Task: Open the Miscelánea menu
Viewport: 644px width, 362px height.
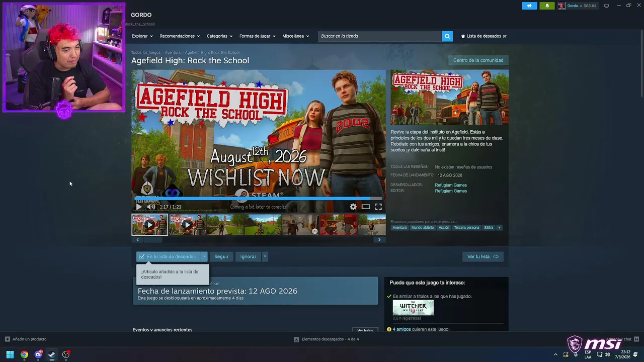Action: pos(295,36)
